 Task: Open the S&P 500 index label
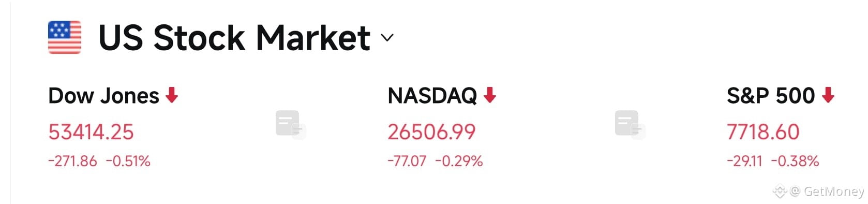(771, 96)
